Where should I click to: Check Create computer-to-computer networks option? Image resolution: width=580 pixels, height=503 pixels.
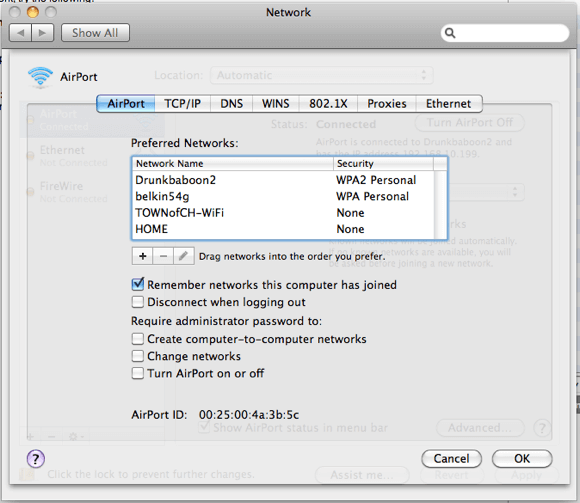138,339
